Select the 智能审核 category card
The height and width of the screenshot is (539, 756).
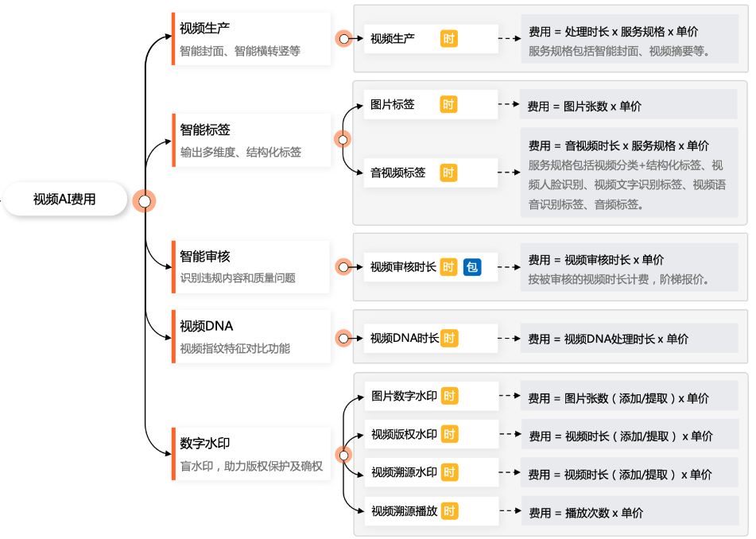pyautogui.click(x=250, y=267)
